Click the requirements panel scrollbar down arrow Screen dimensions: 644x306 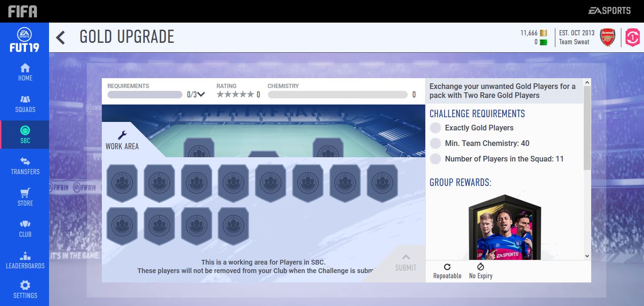click(587, 256)
